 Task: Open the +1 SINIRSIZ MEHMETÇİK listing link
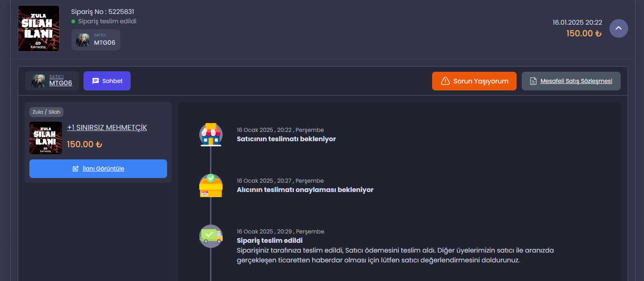(107, 127)
